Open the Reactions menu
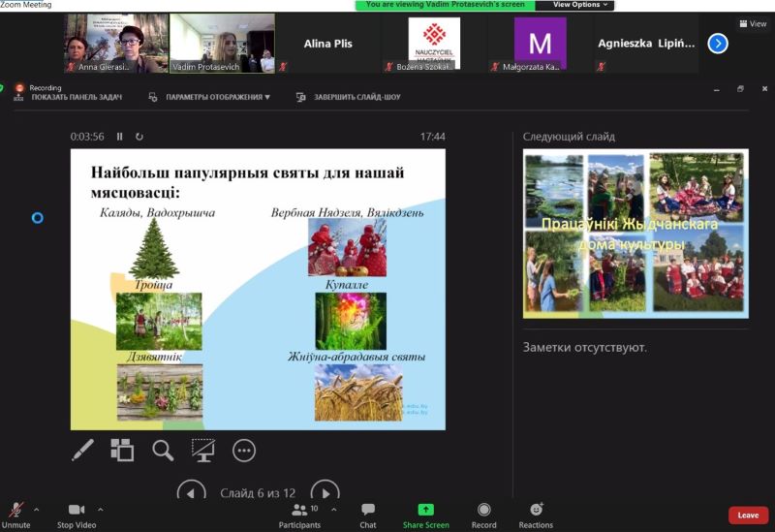Viewport: 775px width, 532px height. (x=536, y=515)
